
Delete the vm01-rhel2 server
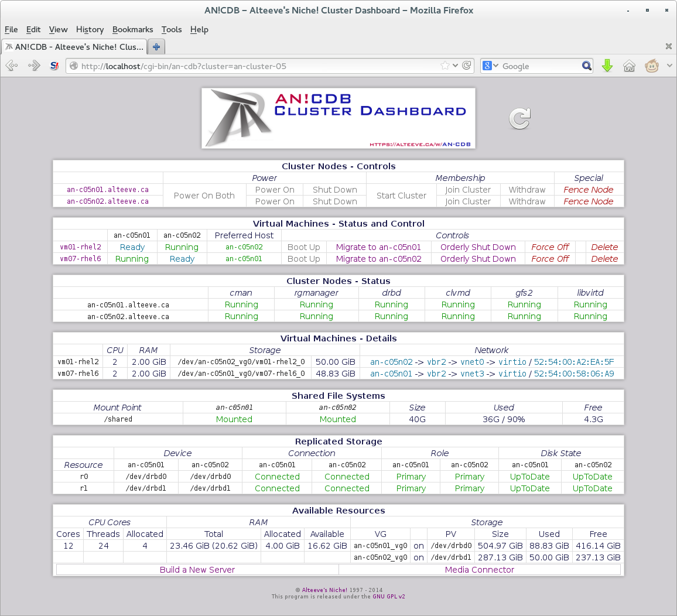(x=604, y=247)
